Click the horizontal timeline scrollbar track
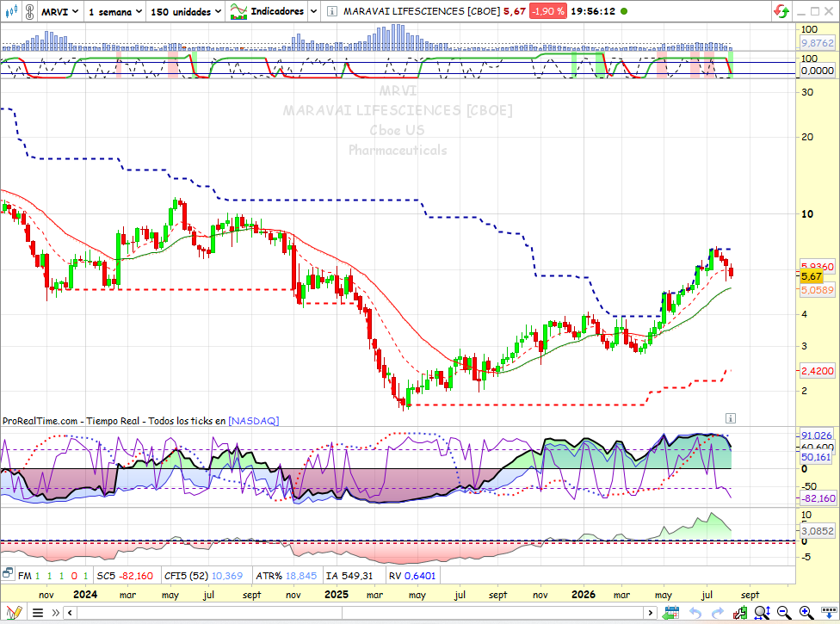 (360, 612)
